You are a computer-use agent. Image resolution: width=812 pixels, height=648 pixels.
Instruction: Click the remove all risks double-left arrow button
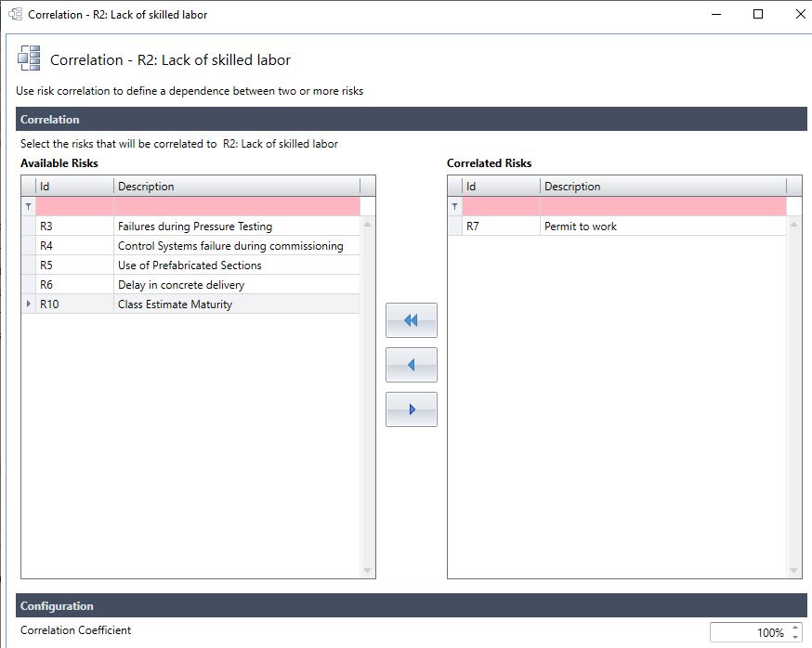click(411, 320)
